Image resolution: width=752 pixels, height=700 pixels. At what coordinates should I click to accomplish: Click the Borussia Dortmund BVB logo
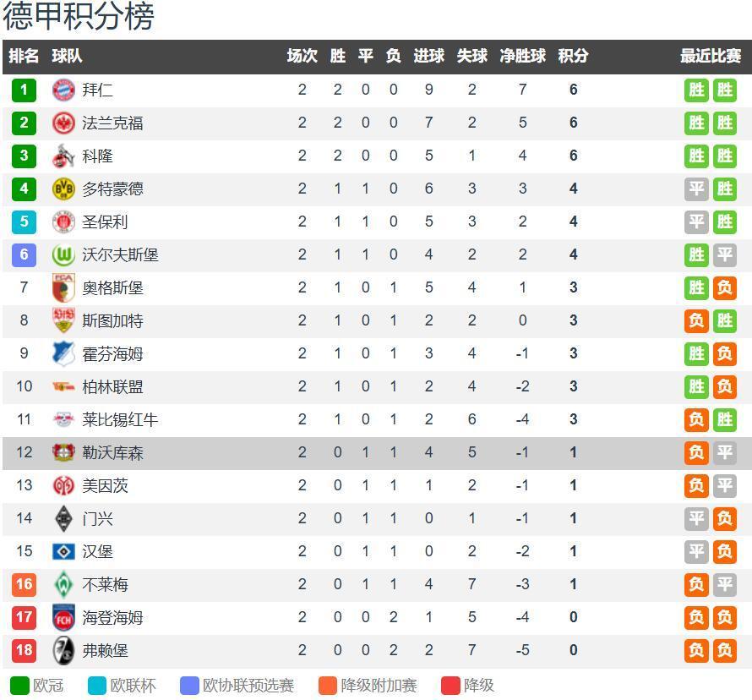pyautogui.click(x=63, y=189)
